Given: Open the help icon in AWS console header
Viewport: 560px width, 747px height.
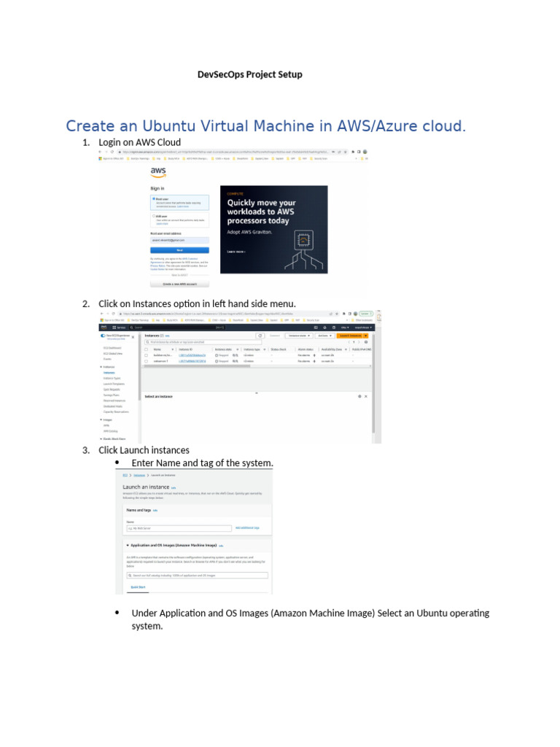Looking at the screenshot, I should tap(334, 328).
